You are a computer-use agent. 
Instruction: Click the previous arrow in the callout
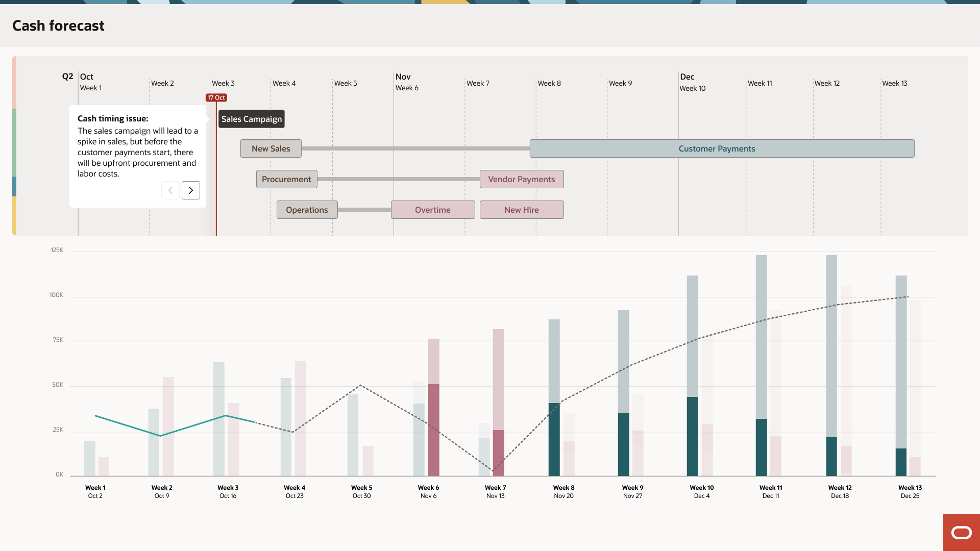coord(170,190)
